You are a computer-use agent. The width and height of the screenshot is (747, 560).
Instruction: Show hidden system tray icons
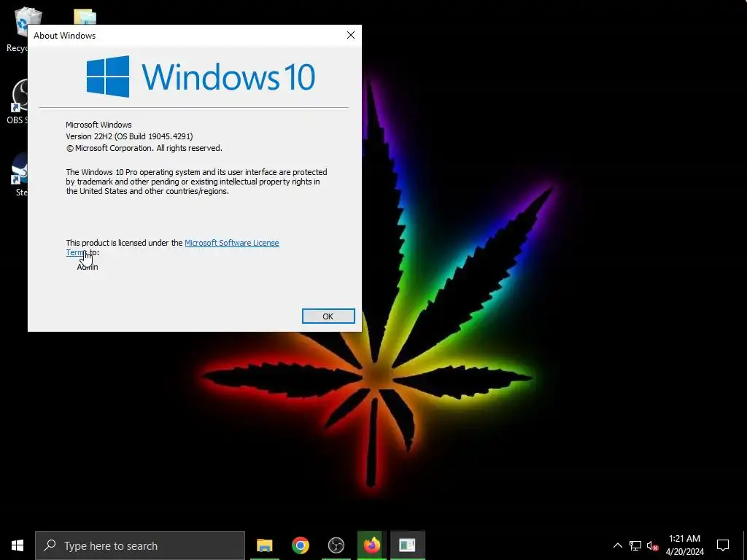[x=617, y=545]
